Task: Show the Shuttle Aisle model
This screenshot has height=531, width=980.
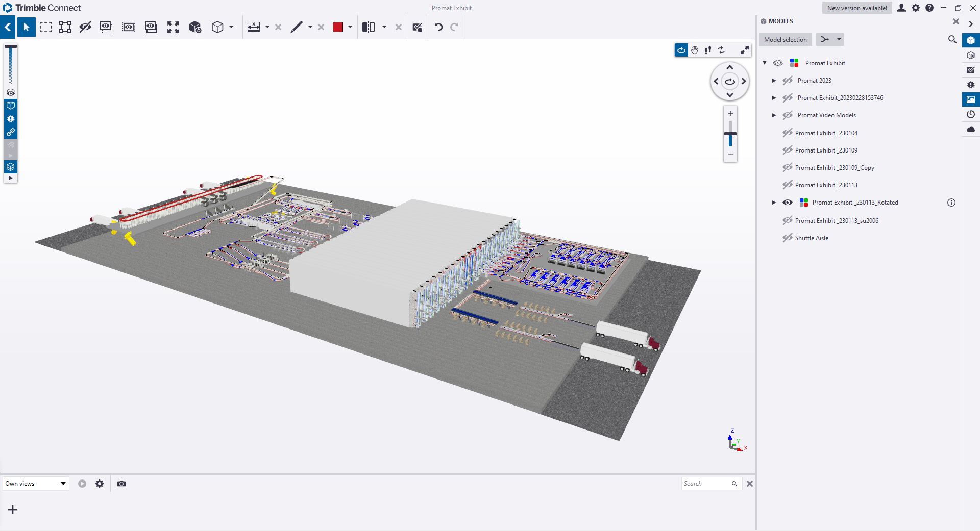Action: 788,238
